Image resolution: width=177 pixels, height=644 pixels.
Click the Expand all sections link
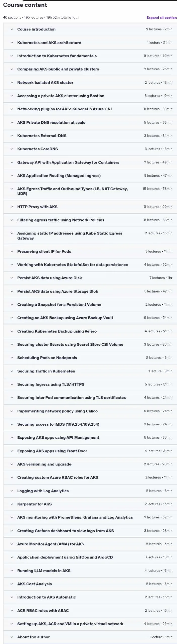[x=162, y=18]
